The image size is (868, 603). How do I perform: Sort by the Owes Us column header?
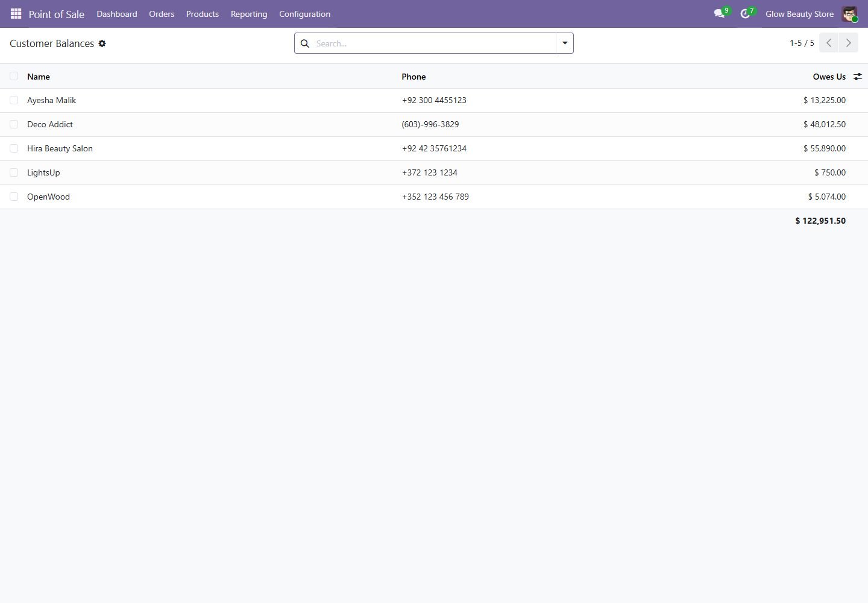(x=829, y=77)
